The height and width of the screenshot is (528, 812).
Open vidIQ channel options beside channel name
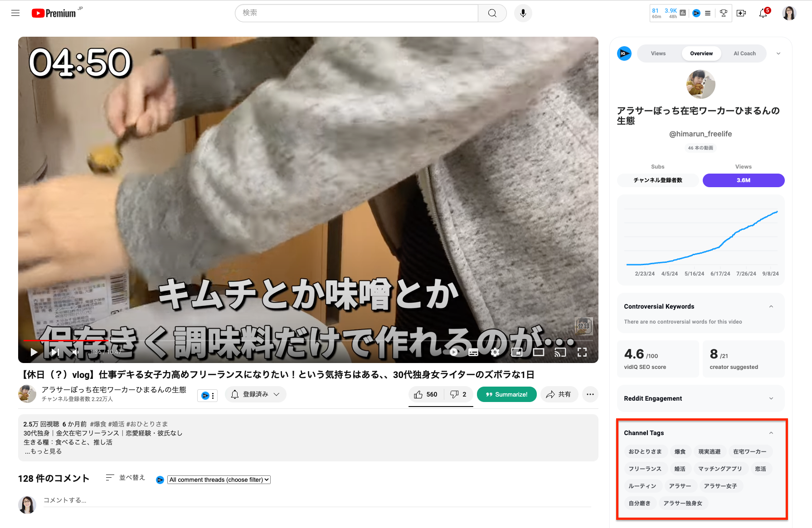coord(208,396)
